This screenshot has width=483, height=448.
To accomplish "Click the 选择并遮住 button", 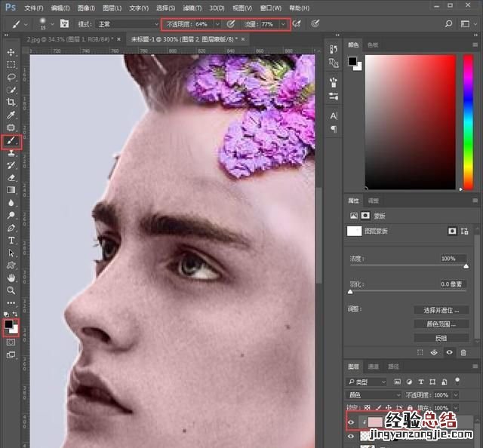I will 441,310.
